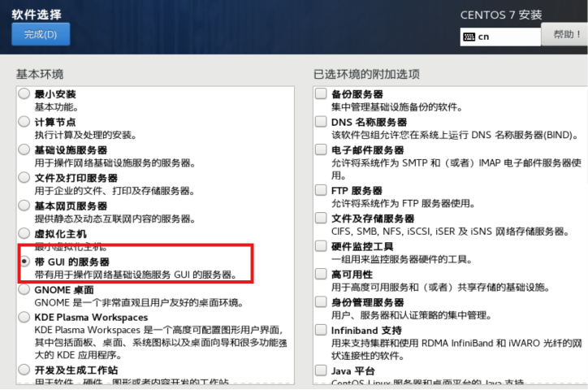Select 带 GUI 的服务器 radio button
This screenshot has width=588, height=390.
[x=24, y=262]
